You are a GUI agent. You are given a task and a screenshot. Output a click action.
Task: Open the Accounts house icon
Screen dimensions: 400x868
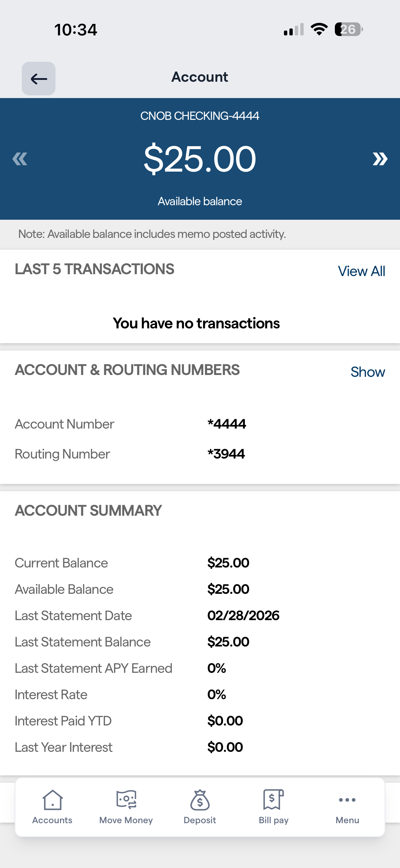52,800
